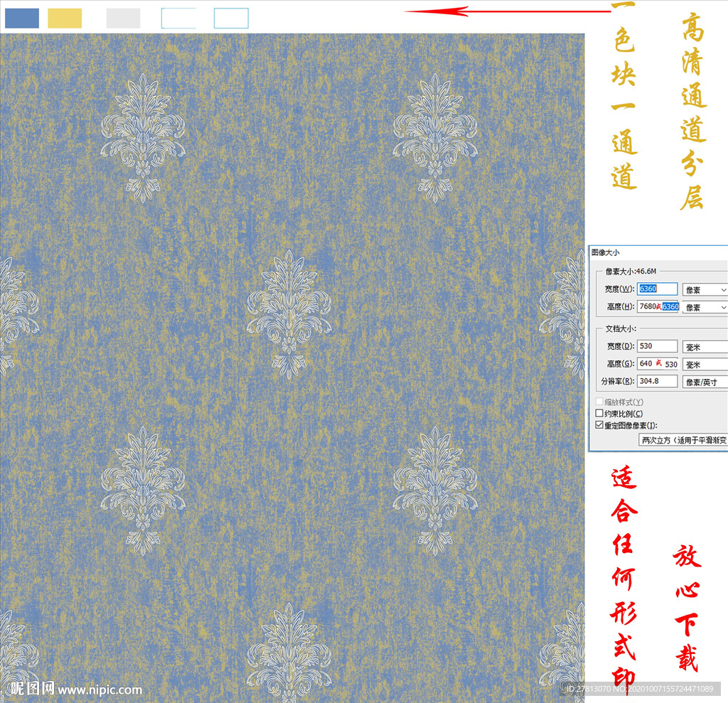
Task: Open the pixel width unit dropdown
Action: pyautogui.click(x=705, y=290)
